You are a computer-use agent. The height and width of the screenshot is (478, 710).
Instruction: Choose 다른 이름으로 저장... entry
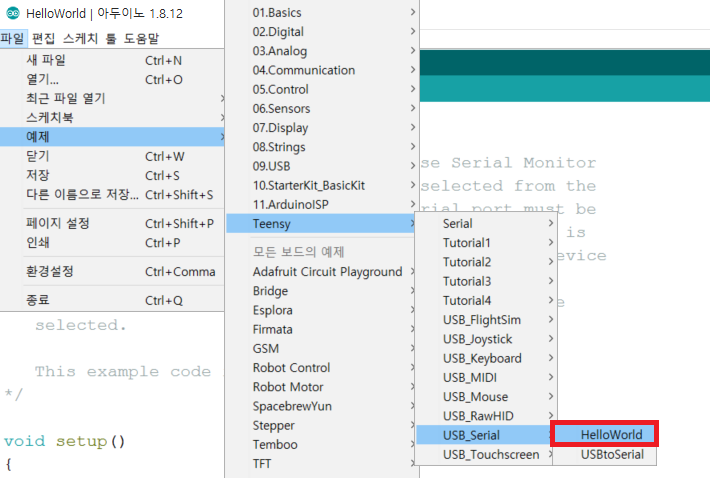coord(112,195)
